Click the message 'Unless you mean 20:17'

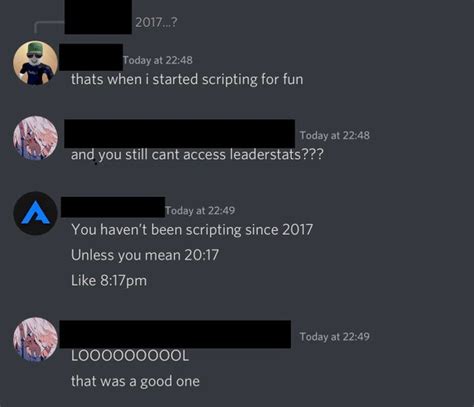click(145, 255)
